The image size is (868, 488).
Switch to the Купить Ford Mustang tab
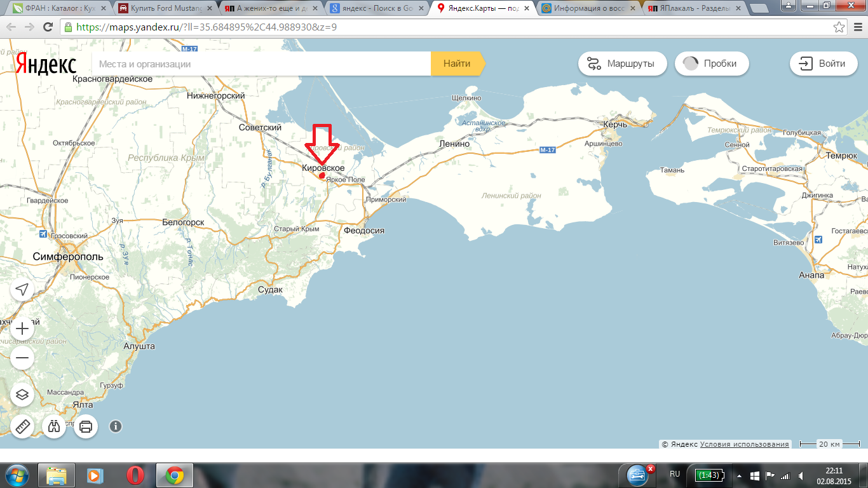pos(161,9)
